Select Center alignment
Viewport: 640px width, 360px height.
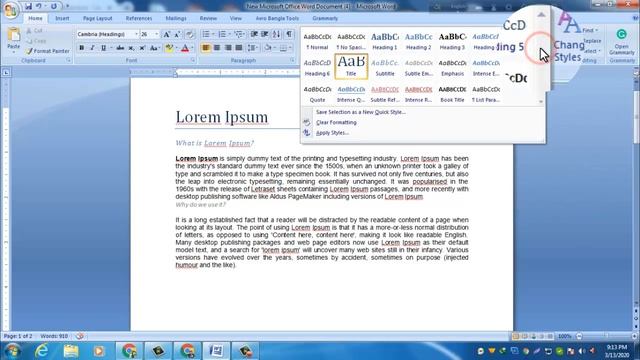(x=217, y=48)
